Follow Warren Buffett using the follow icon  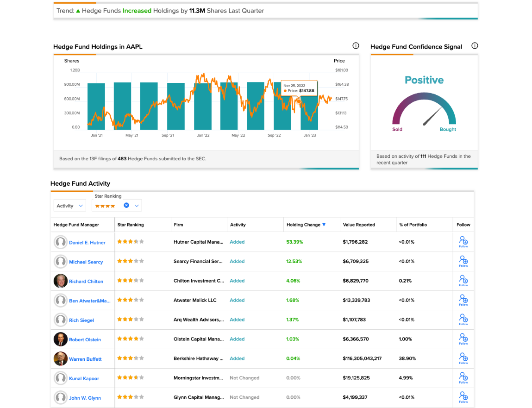pos(463,358)
